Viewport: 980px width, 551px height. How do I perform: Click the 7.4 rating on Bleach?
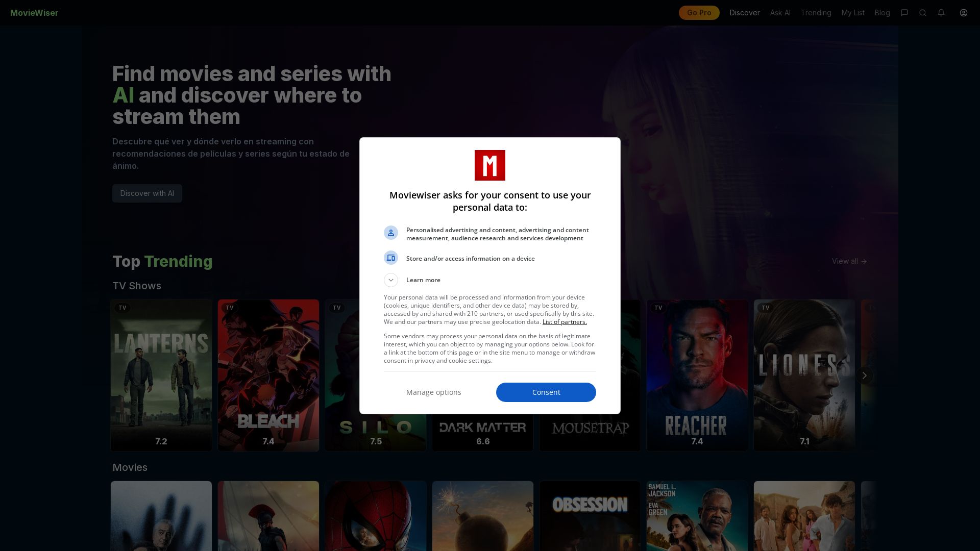[x=268, y=441]
